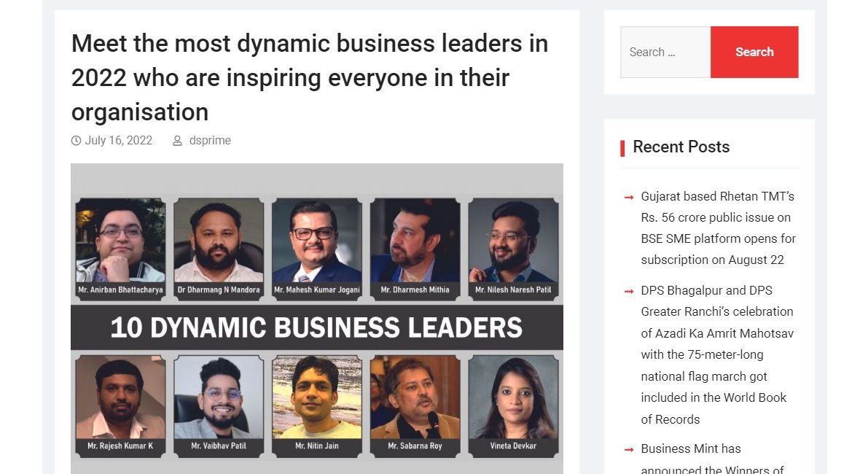Screen dimensions: 868x474
Task: Open the Business Mint winners announcement post
Action: click(714, 459)
